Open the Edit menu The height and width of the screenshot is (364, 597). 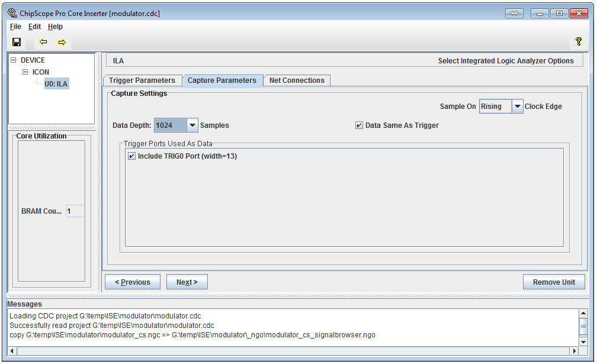pyautogui.click(x=34, y=27)
